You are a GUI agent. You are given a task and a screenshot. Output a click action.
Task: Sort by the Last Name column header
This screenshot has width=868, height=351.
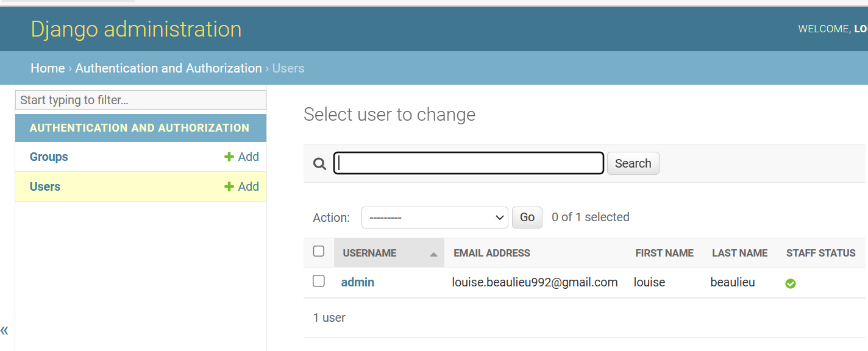pos(740,253)
